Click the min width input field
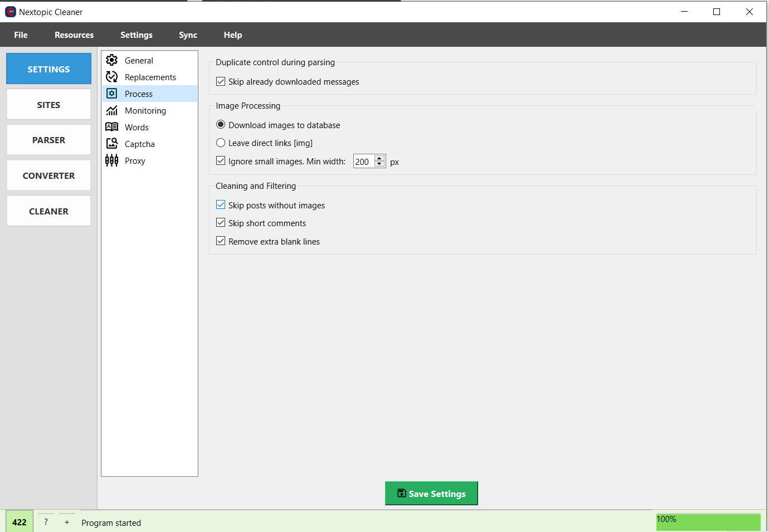Viewport: 769px width, 532px height. pyautogui.click(x=363, y=162)
